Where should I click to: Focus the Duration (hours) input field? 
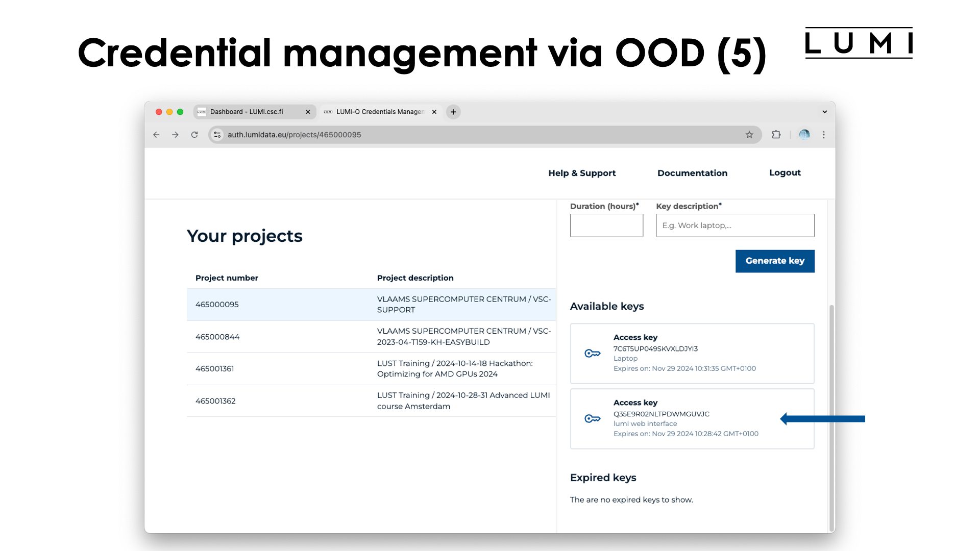click(606, 226)
